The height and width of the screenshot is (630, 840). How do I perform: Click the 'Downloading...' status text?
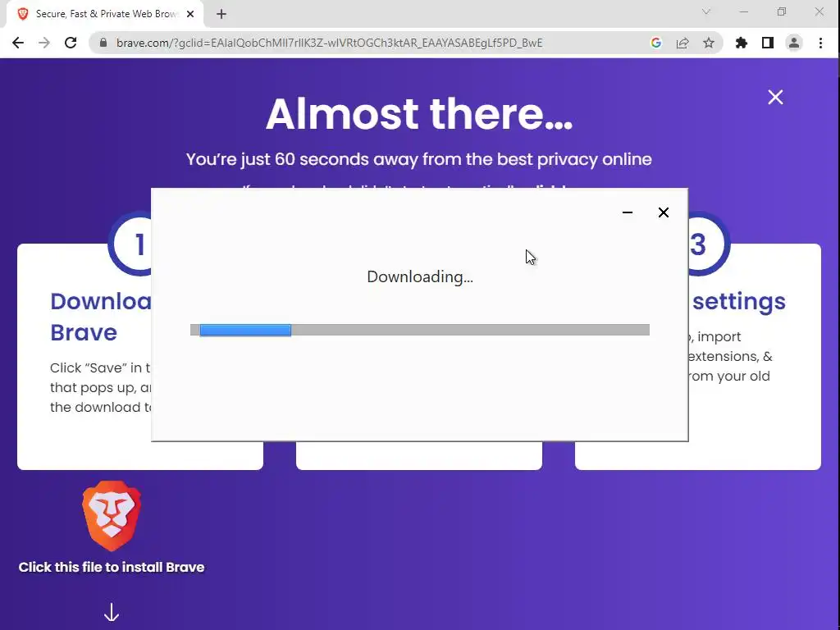coord(420,277)
